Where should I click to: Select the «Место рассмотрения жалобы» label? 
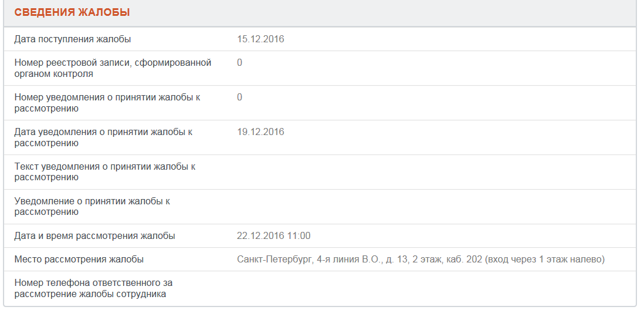click(x=79, y=260)
